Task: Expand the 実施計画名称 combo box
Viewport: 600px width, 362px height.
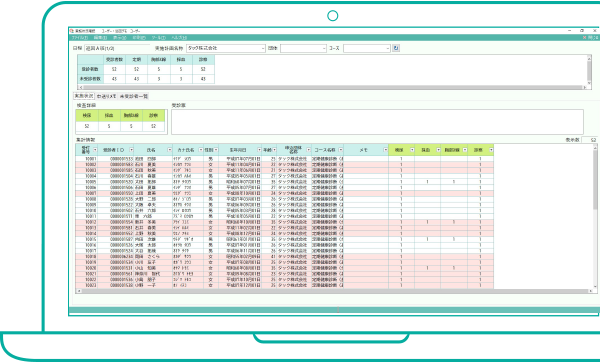Action: tap(263, 48)
